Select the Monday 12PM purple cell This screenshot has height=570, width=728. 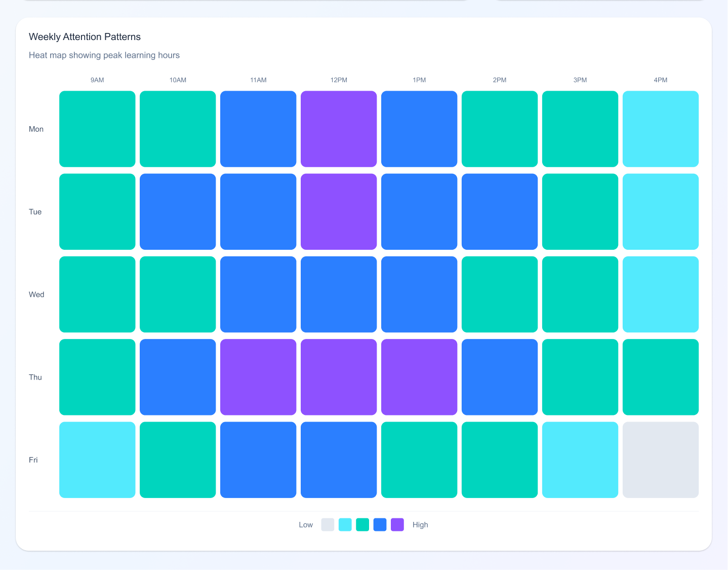pos(339,129)
